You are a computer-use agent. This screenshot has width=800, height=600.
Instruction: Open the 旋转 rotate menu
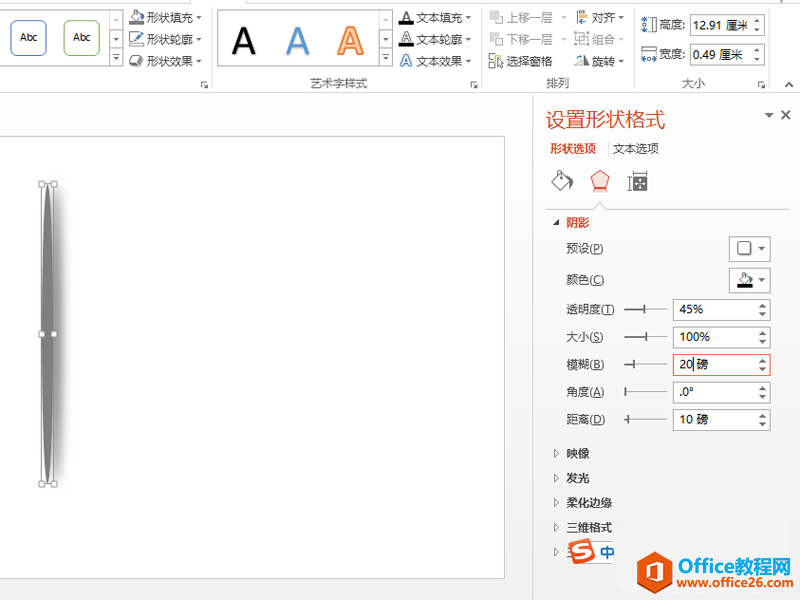pos(602,61)
